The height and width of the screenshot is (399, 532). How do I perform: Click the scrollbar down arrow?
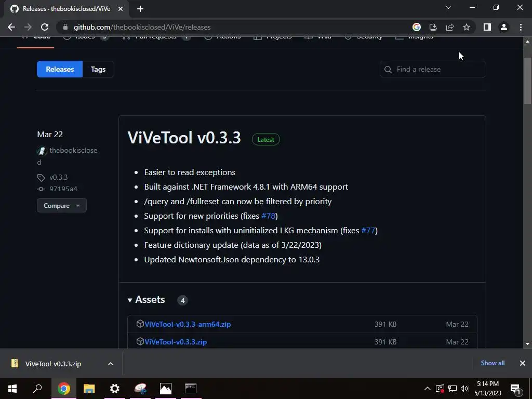click(527, 344)
